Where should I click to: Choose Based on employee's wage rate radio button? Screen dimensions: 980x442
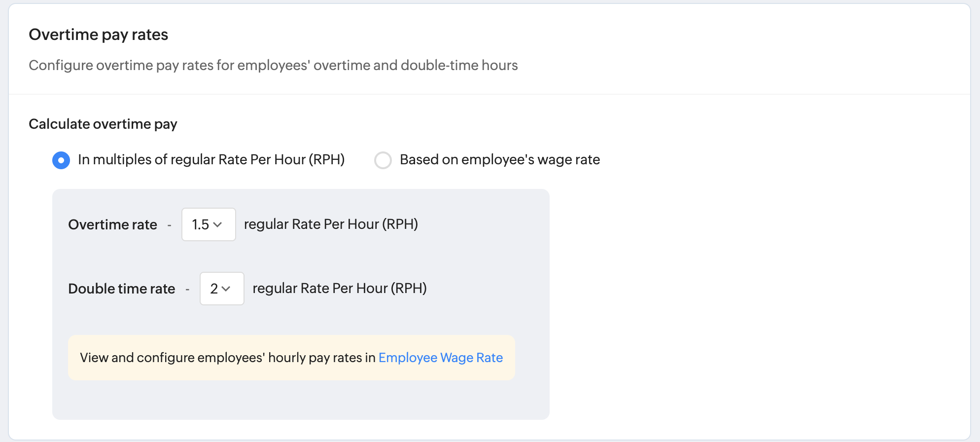[x=383, y=160]
